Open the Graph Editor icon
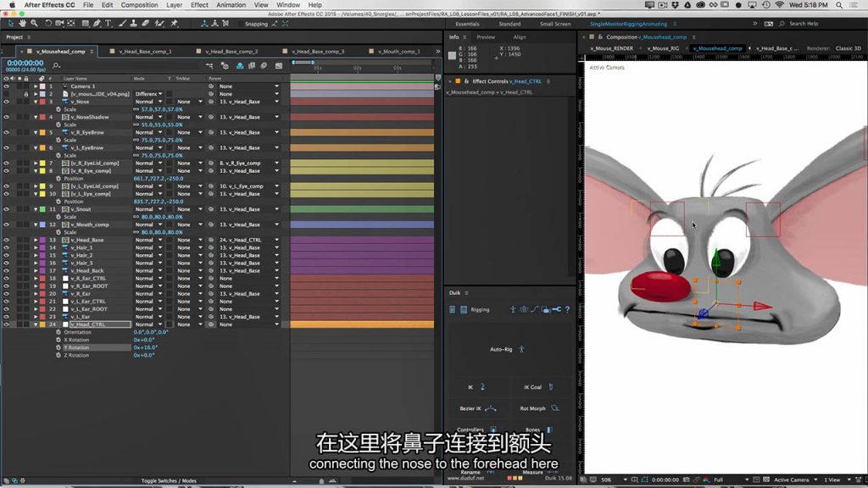The image size is (868, 488). click(278, 66)
